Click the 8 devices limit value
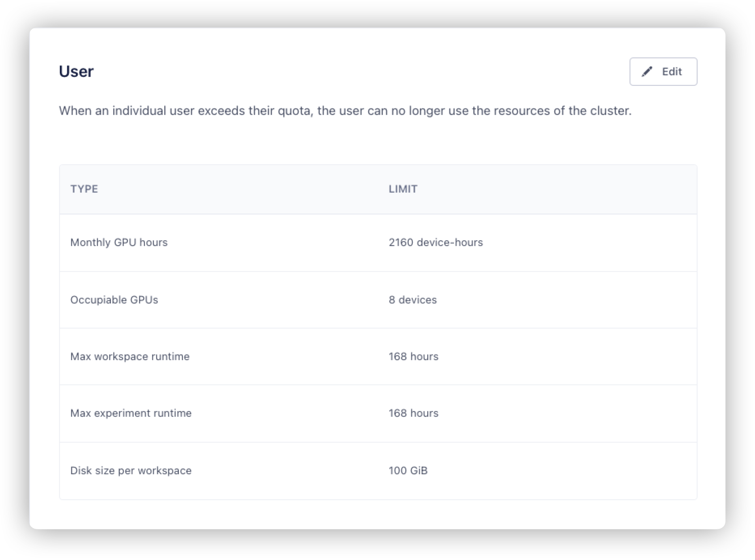This screenshot has width=755, height=560. pos(413,300)
